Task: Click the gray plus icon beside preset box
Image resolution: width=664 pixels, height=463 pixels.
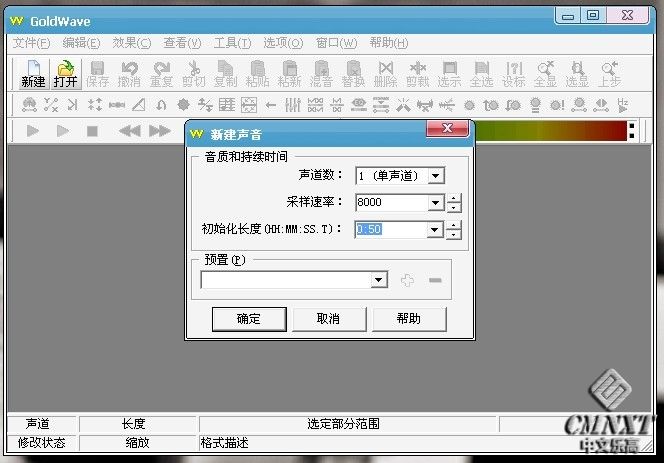Action: coord(407,280)
